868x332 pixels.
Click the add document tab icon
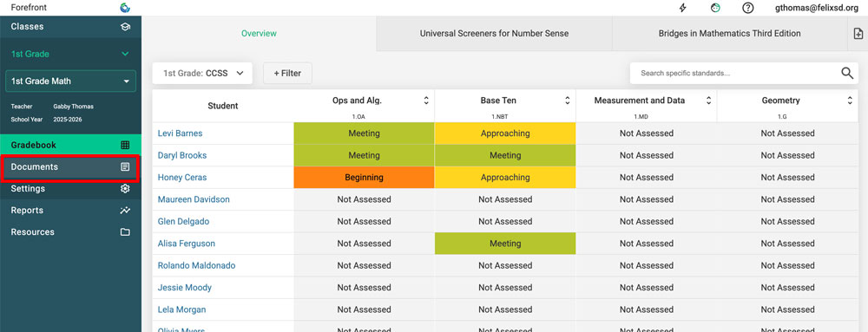click(x=858, y=33)
